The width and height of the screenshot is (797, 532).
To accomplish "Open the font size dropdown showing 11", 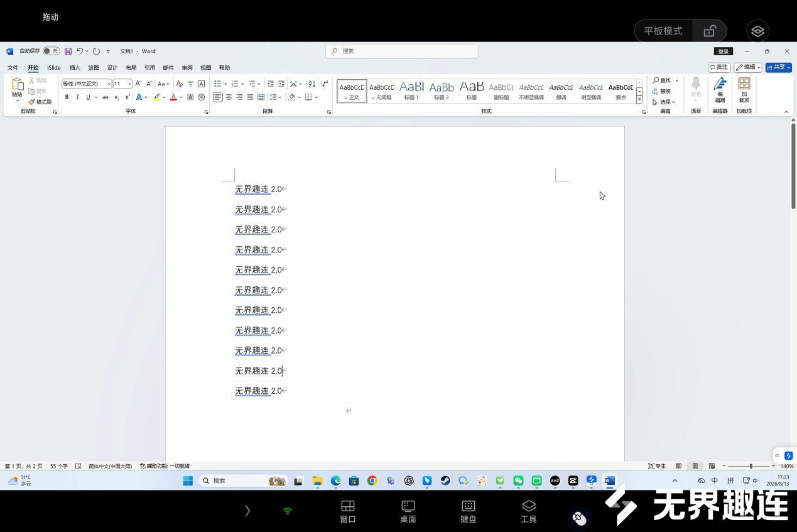I will [129, 84].
